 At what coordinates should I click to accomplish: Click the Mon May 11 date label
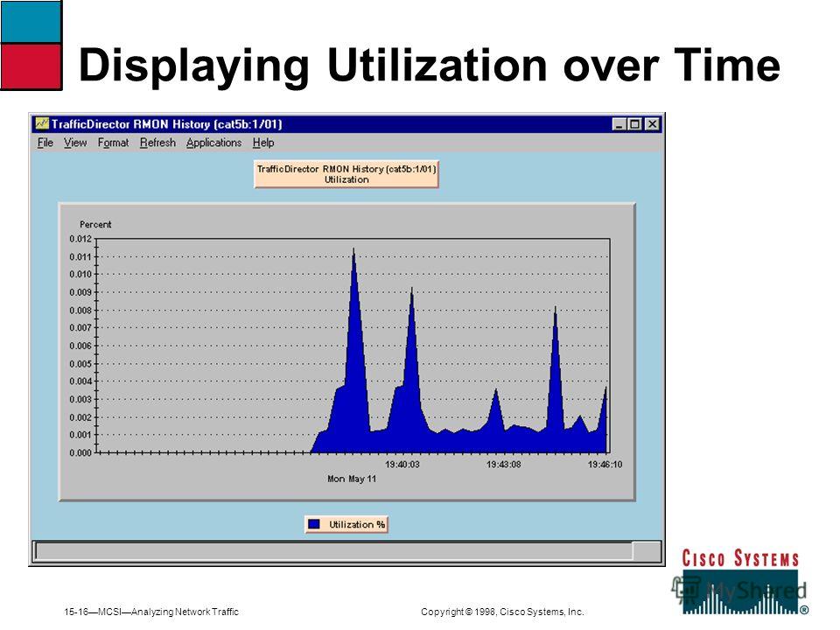[x=352, y=479]
